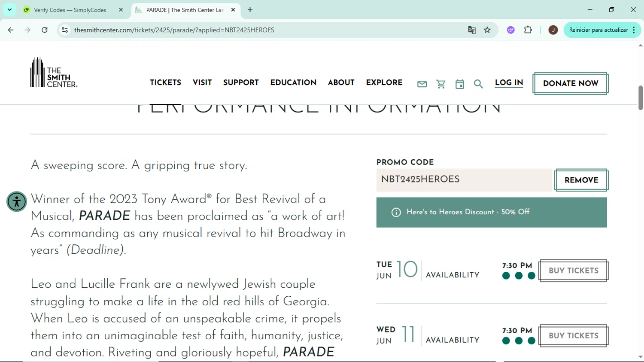
Task: Open a new browser tab
Action: click(250, 10)
